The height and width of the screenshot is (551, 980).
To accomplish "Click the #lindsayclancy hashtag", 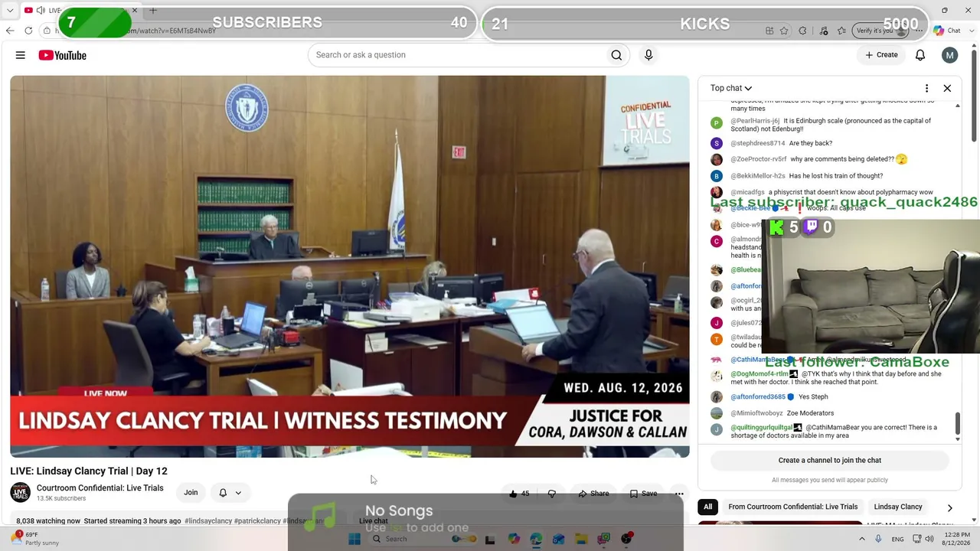I will [208, 521].
